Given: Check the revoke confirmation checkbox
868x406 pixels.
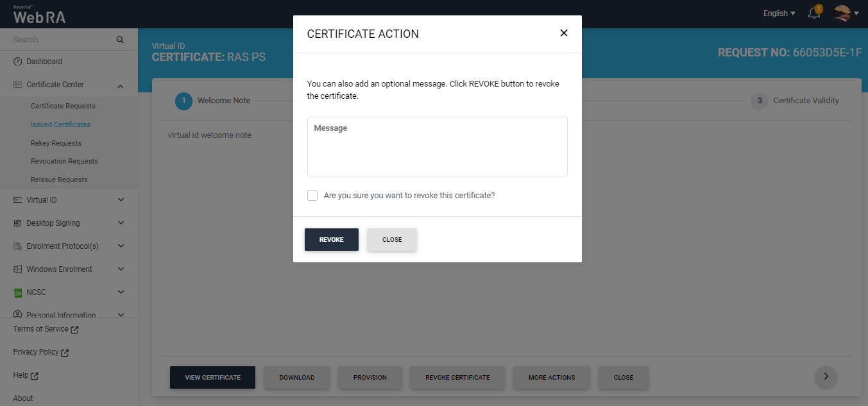Looking at the screenshot, I should point(312,196).
